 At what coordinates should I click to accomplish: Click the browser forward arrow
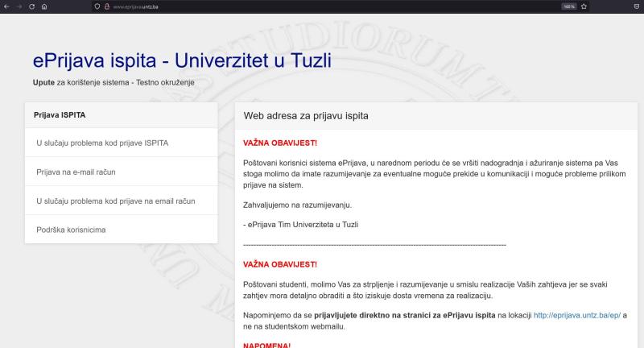pos(19,6)
